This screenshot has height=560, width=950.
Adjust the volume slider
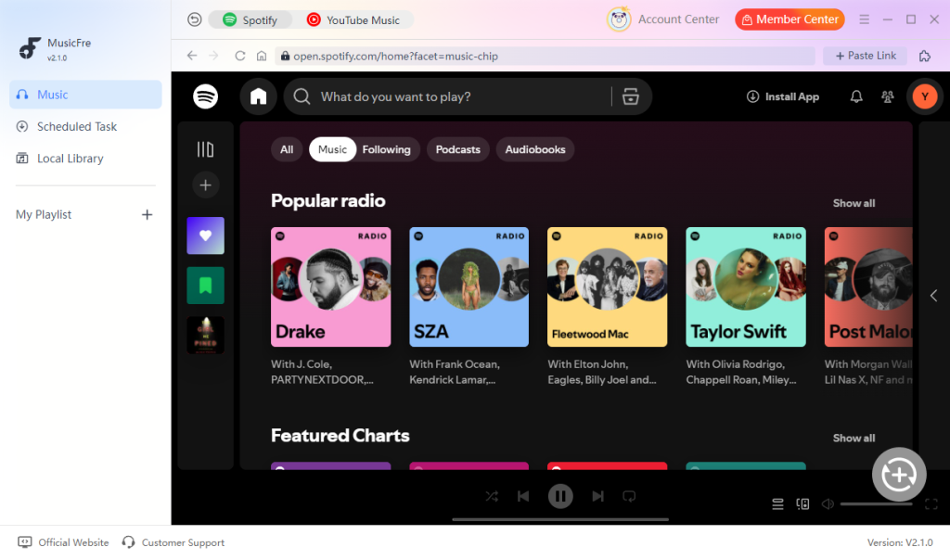pyautogui.click(x=876, y=503)
